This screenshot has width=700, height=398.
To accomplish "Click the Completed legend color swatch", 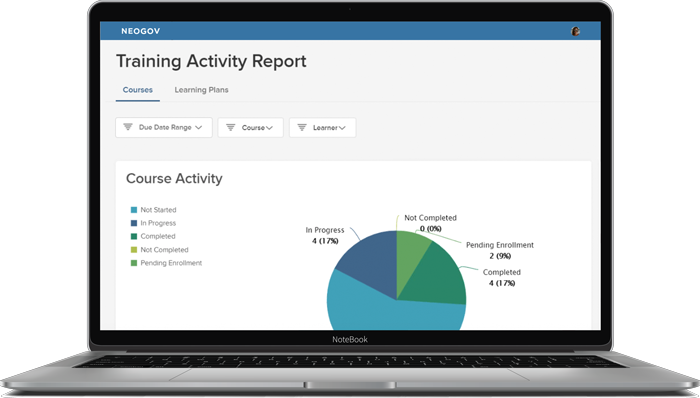I will tap(133, 236).
